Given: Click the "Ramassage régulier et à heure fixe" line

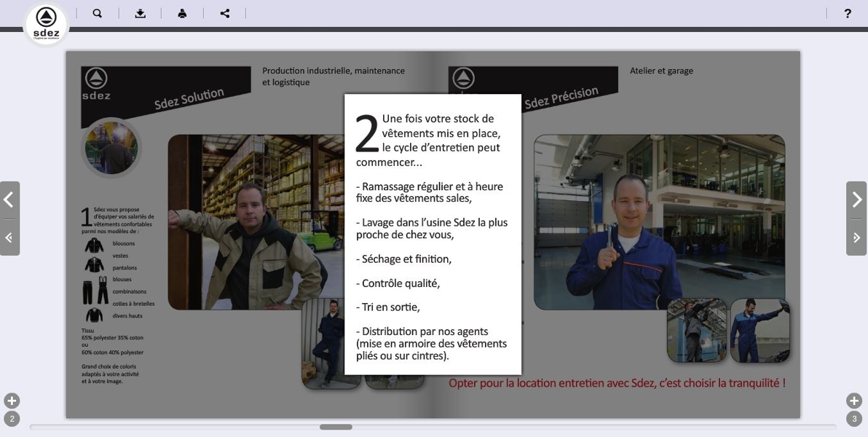Looking at the screenshot, I should point(430,192).
